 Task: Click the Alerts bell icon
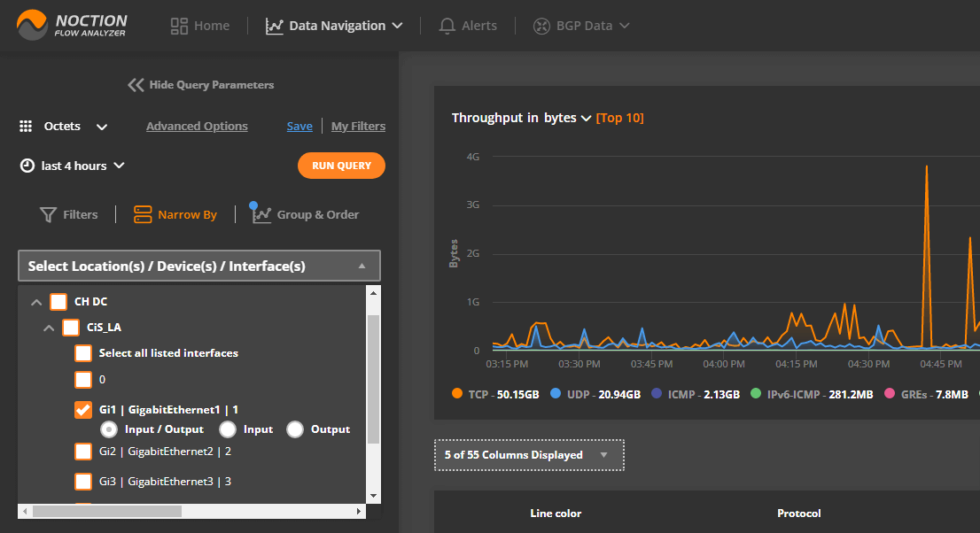click(447, 26)
